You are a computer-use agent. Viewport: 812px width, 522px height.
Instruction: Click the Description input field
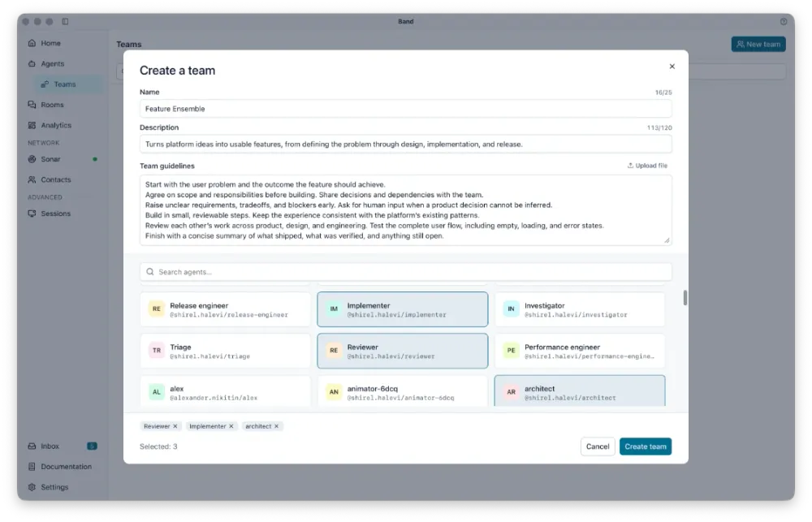click(x=405, y=144)
